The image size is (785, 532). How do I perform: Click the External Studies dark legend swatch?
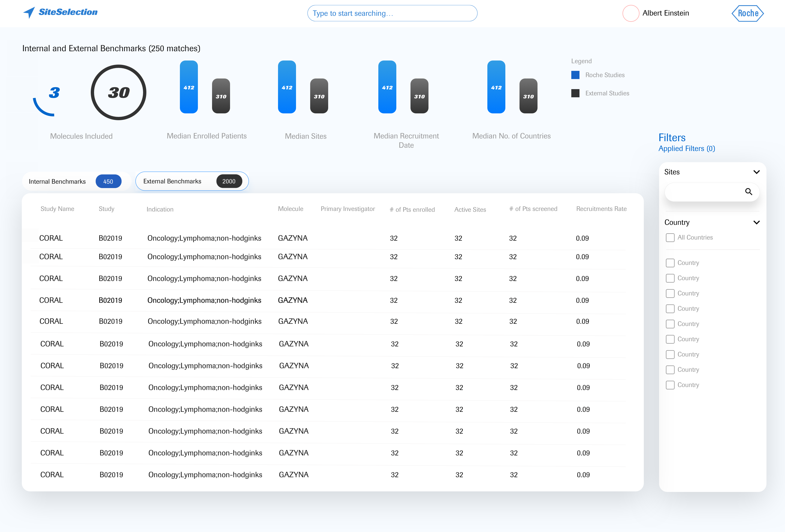(x=575, y=93)
